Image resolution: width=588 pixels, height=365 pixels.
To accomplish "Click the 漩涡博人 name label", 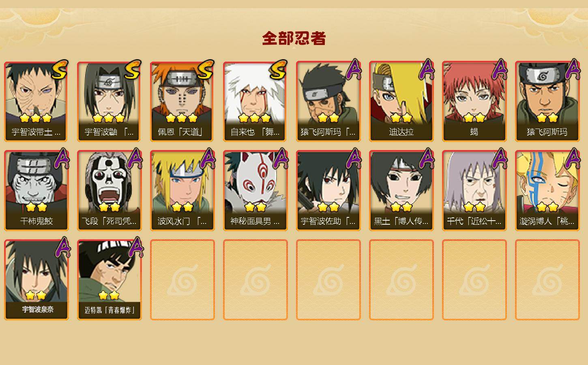I will 547,221.
